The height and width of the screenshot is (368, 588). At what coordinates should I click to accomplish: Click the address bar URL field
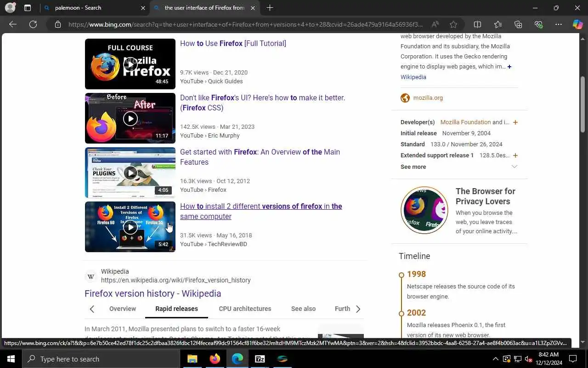tap(245, 24)
